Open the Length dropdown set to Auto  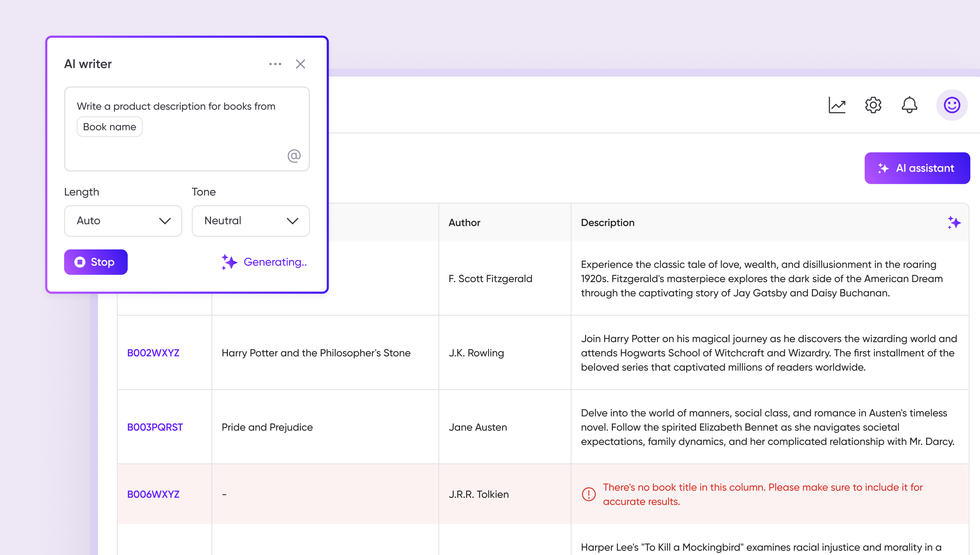tap(123, 221)
